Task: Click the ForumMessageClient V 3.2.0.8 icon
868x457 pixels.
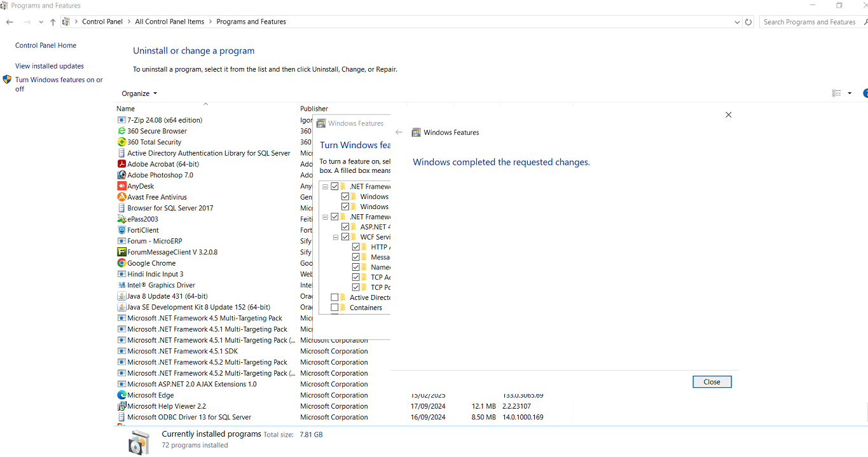Action: (x=121, y=252)
